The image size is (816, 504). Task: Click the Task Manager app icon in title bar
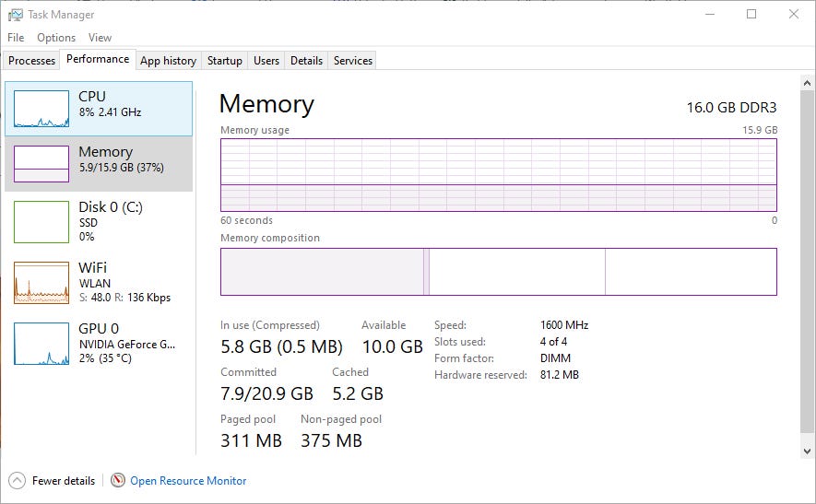tap(15, 15)
